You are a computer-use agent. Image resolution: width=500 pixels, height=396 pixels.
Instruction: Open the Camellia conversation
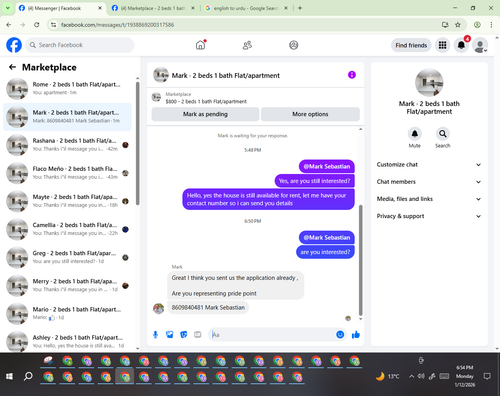click(67, 229)
